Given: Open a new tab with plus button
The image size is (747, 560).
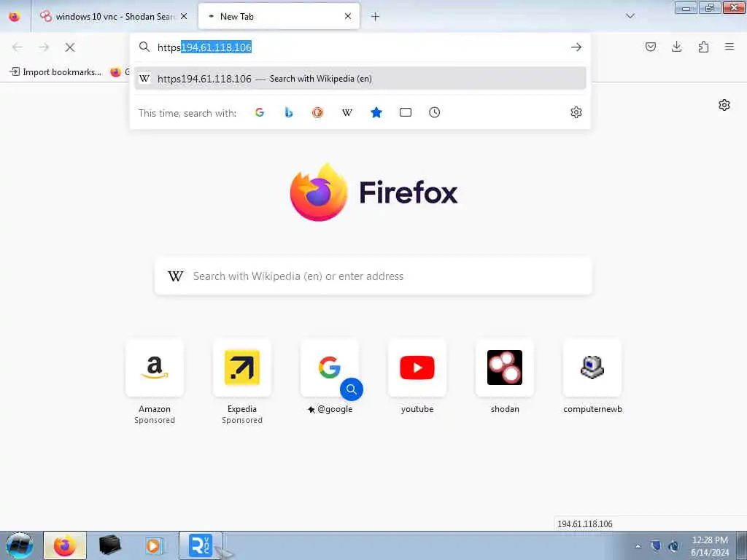Looking at the screenshot, I should pos(375,17).
